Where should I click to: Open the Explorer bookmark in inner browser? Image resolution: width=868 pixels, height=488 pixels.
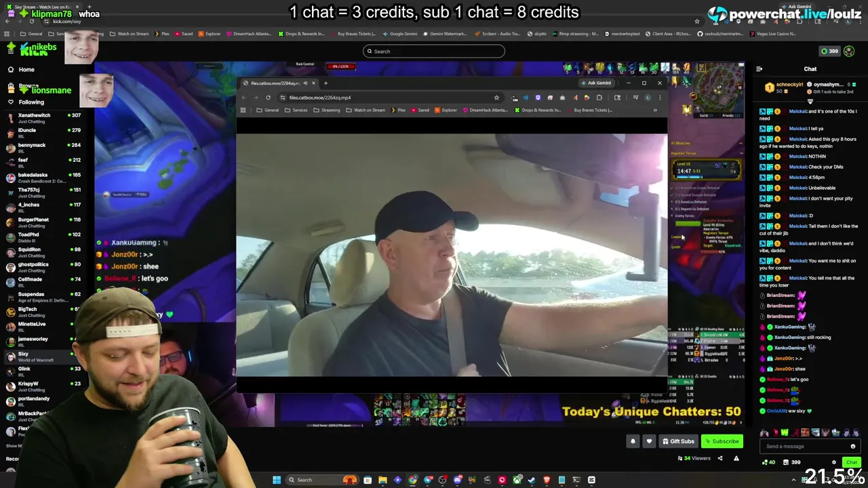[x=446, y=110]
